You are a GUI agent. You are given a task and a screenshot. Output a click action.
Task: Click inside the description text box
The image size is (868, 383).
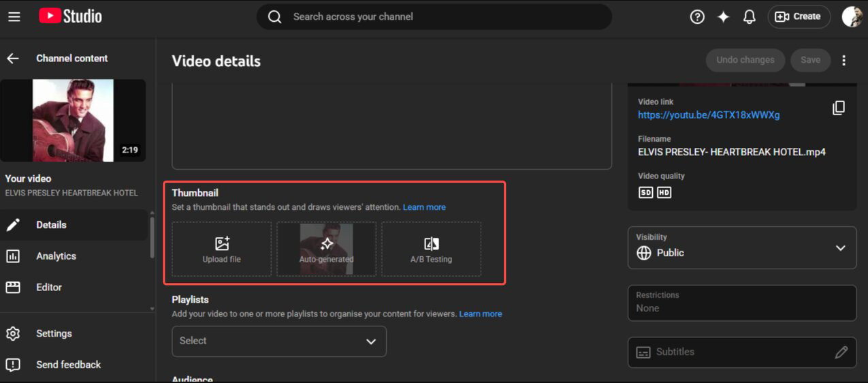[391, 126]
